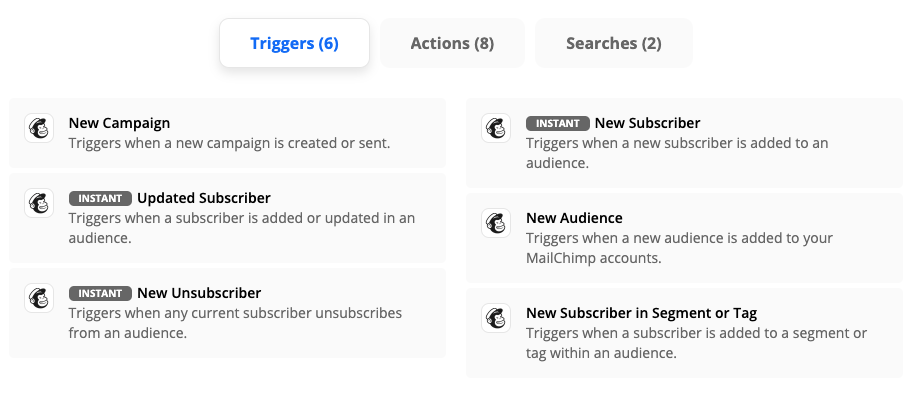
Task: Click Mailchimp icon beside New Campaign
Action: click(x=39, y=128)
